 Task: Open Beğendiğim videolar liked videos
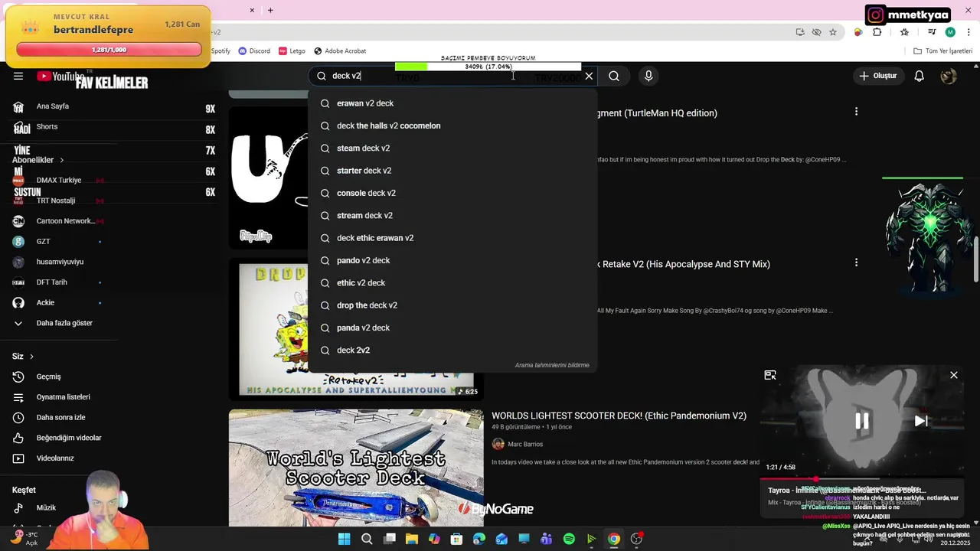tap(69, 438)
